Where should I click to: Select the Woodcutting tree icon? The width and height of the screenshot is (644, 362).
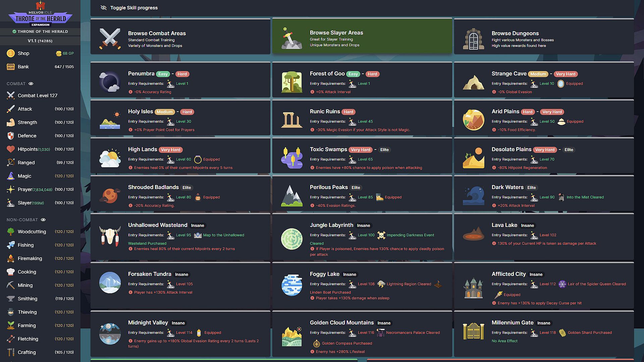pos(11,232)
